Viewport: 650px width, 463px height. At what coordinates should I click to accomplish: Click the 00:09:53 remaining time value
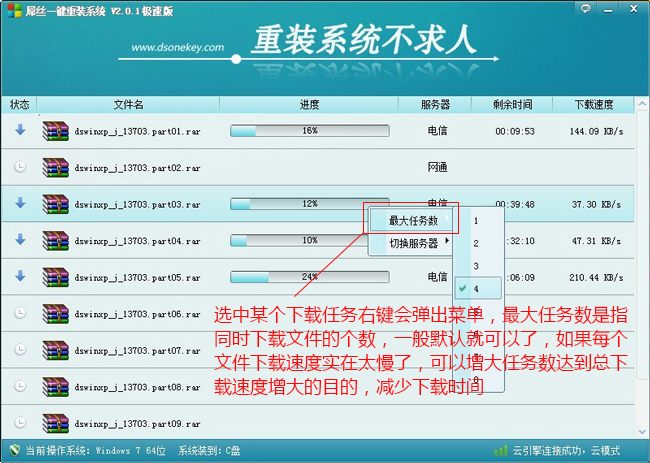coord(515,131)
